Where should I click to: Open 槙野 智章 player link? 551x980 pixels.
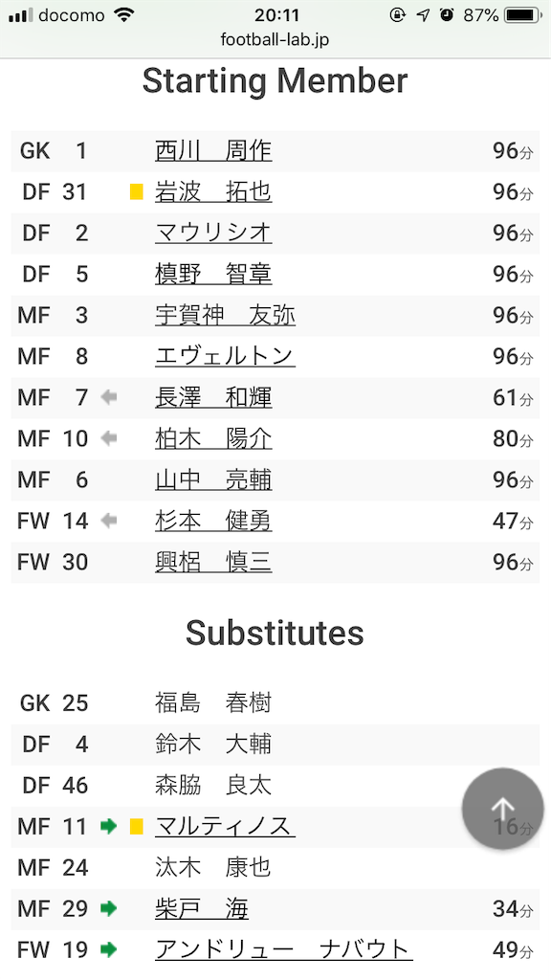213,274
